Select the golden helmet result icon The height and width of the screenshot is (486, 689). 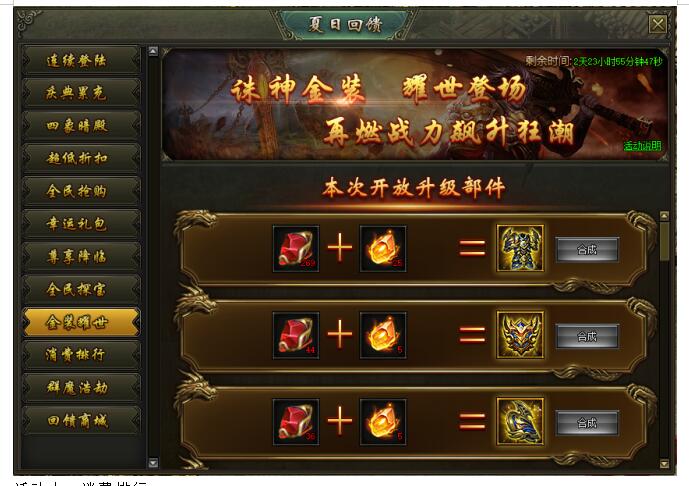520,335
